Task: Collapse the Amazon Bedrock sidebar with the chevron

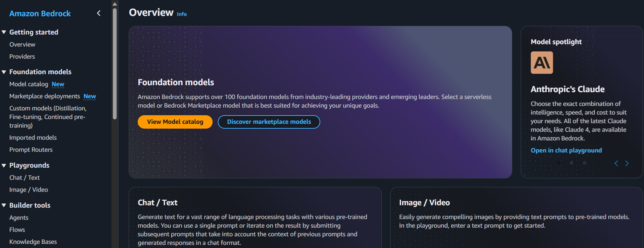Action: pyautogui.click(x=99, y=13)
